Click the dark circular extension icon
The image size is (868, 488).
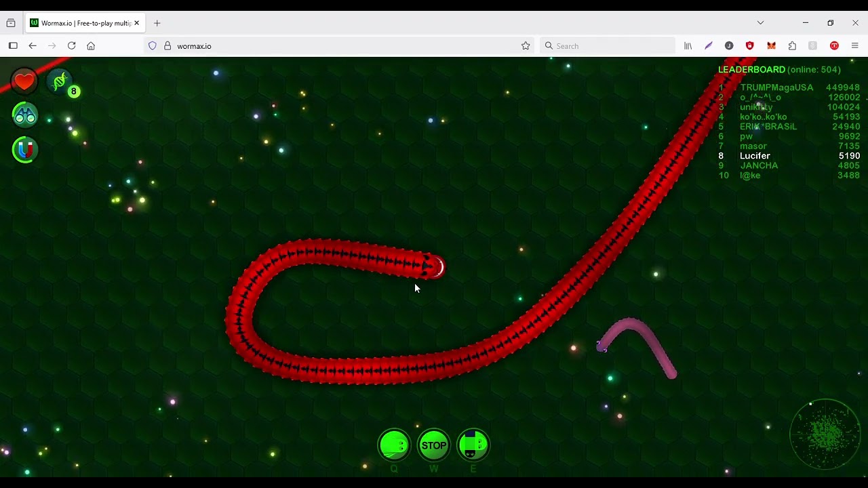pos(729,46)
